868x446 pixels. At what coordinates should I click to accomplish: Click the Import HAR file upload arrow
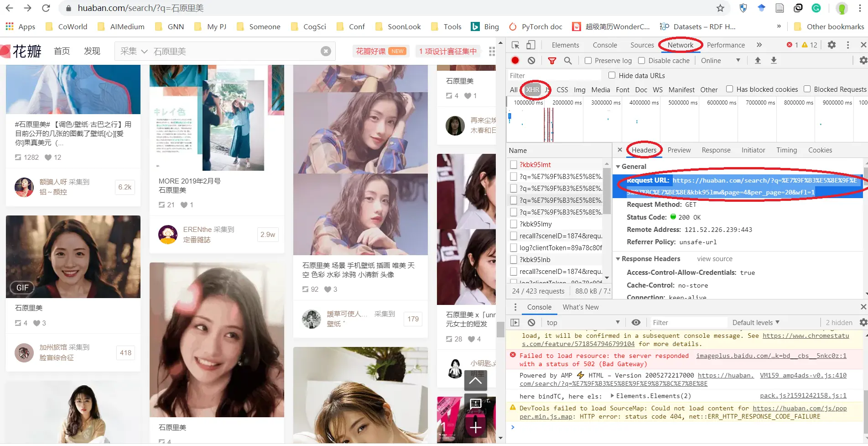point(758,60)
